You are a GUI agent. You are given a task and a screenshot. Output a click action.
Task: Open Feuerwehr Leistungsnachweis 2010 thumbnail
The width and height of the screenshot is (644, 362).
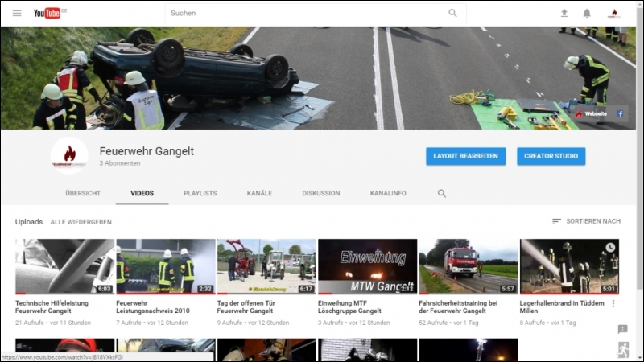[x=166, y=266]
